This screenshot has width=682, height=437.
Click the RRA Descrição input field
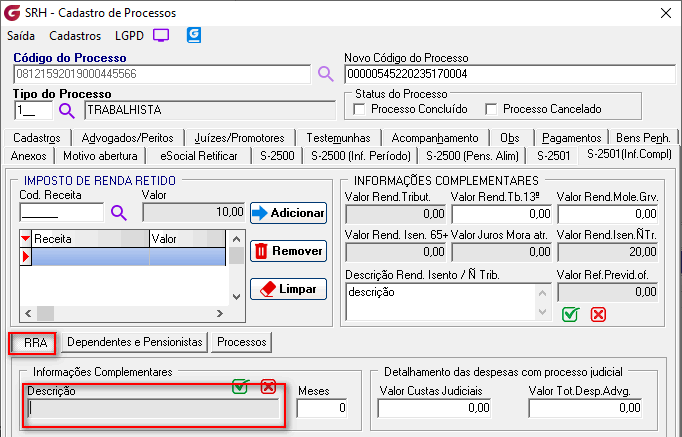click(153, 409)
